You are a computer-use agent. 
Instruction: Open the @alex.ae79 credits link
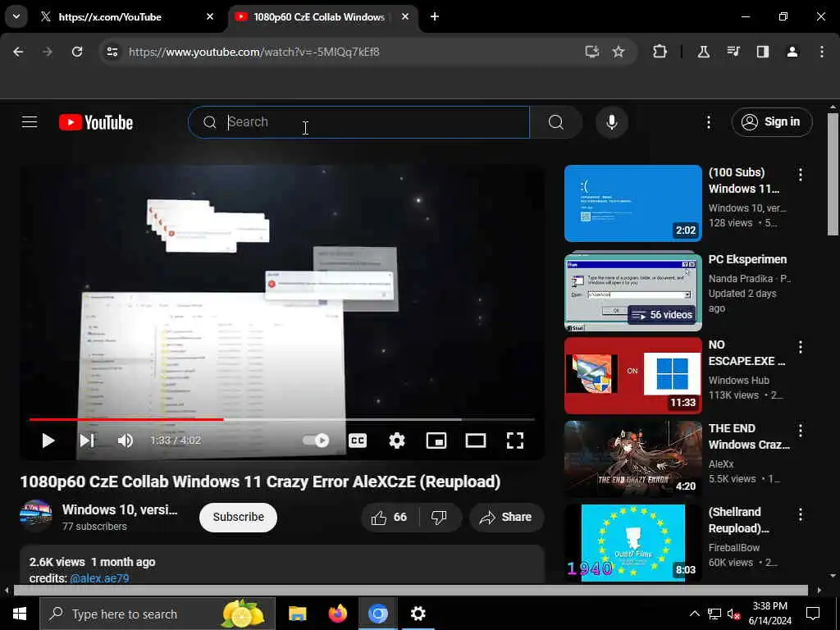[99, 578]
